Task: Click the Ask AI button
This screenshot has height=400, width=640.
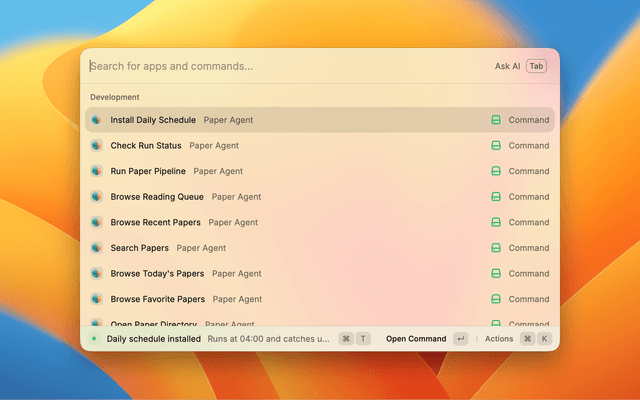Action: point(507,66)
